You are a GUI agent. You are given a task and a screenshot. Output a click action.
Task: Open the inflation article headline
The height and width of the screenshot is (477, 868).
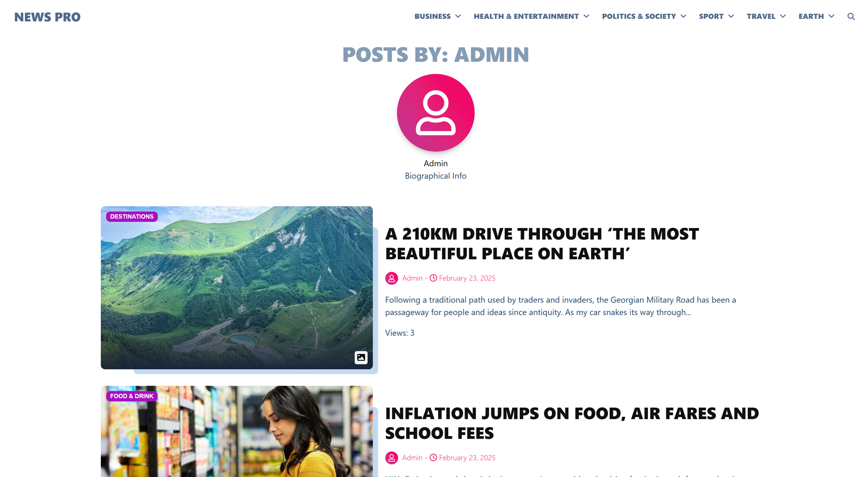pyautogui.click(x=572, y=423)
